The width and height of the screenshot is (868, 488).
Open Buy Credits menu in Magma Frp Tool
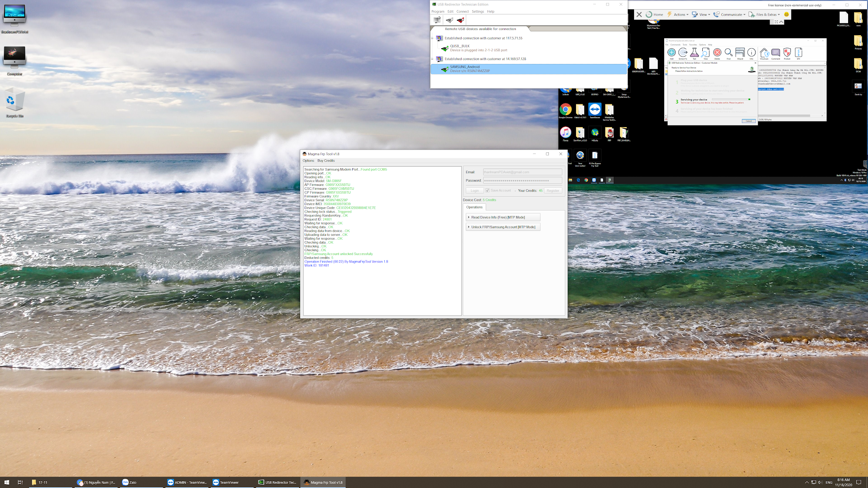tap(326, 161)
